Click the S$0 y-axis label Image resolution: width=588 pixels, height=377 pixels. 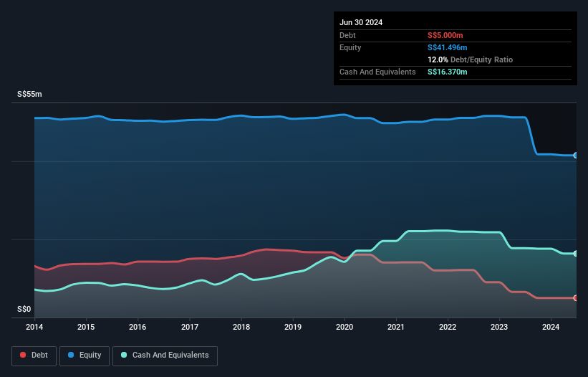(24, 309)
